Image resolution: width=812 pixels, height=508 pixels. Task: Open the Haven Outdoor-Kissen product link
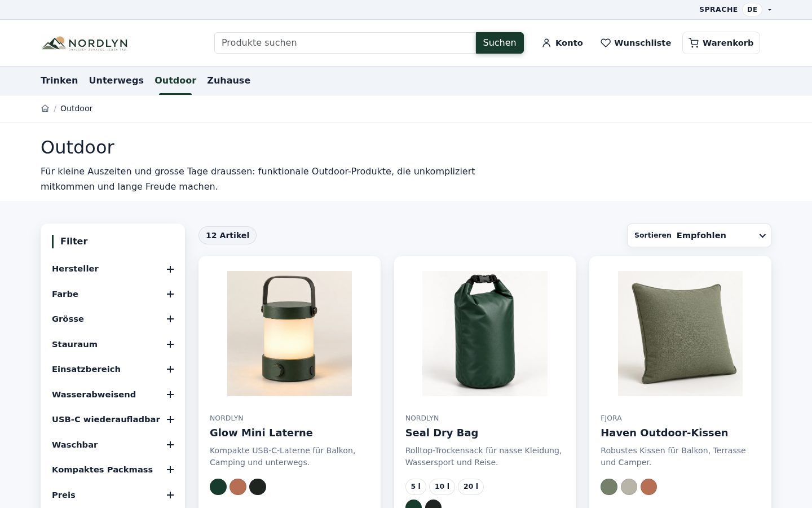click(x=664, y=433)
